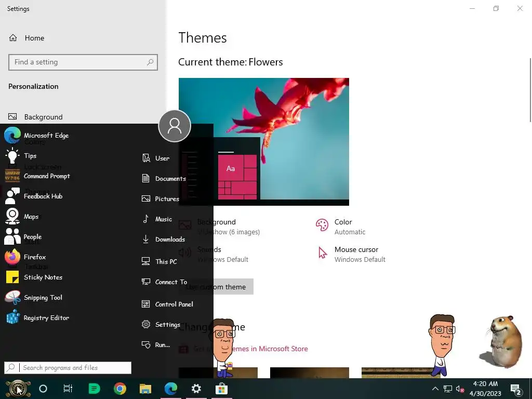The height and width of the screenshot is (399, 532).
Task: Click the Find a setting search field
Action: (x=83, y=62)
